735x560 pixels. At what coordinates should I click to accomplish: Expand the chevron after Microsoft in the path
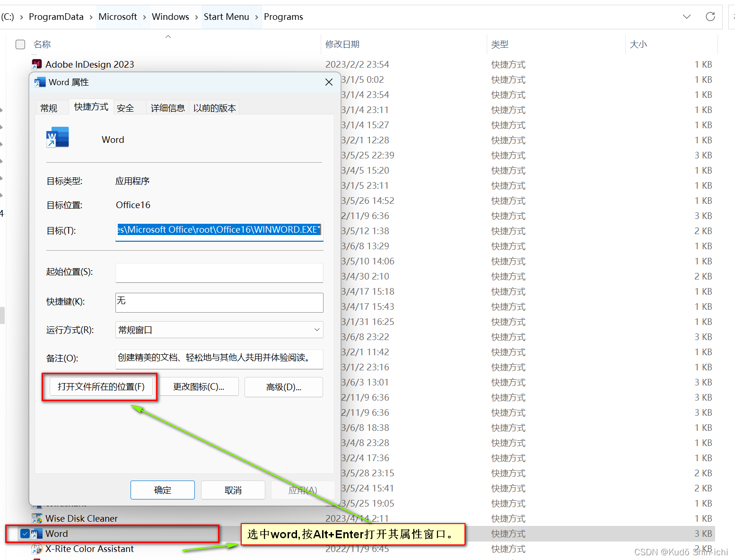[x=144, y=17]
